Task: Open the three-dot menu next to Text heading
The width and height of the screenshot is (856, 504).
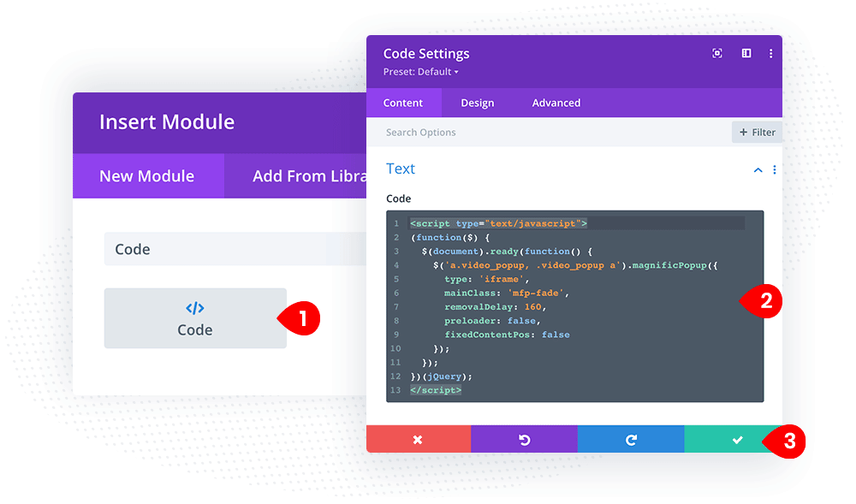Action: pyautogui.click(x=775, y=169)
